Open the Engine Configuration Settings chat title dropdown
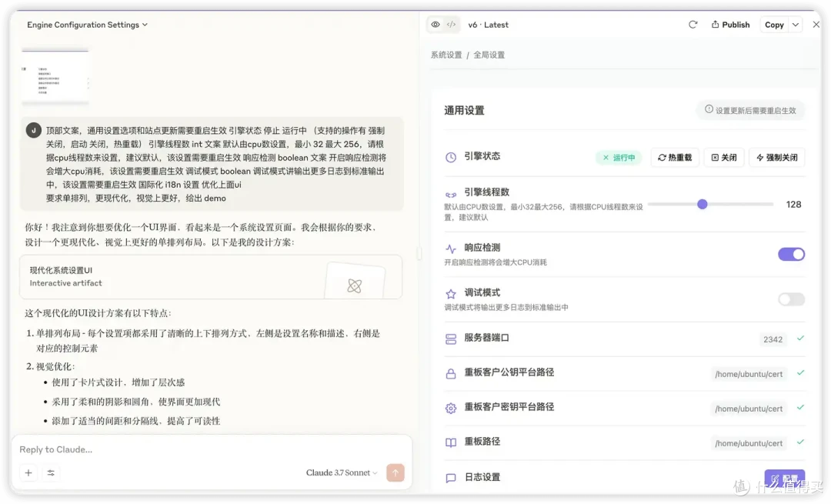 coord(88,25)
